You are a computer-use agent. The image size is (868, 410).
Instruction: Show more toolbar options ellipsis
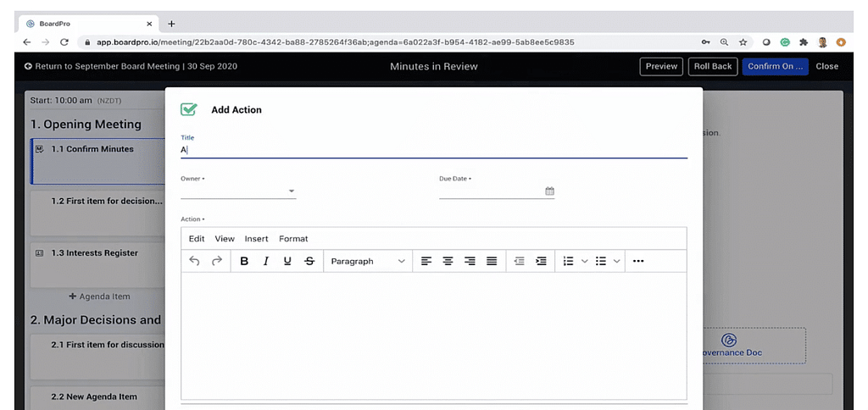tap(638, 262)
